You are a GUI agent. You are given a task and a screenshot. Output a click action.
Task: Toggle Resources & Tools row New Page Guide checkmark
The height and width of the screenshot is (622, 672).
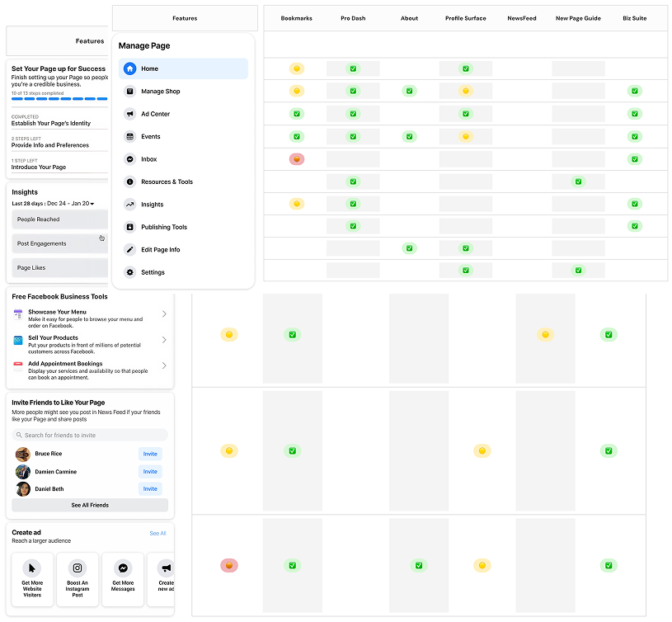coord(578,181)
